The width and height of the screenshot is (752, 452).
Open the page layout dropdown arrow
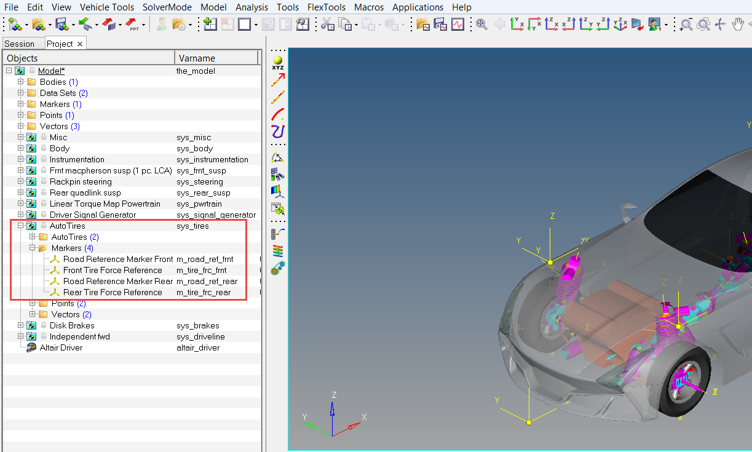pos(256,25)
